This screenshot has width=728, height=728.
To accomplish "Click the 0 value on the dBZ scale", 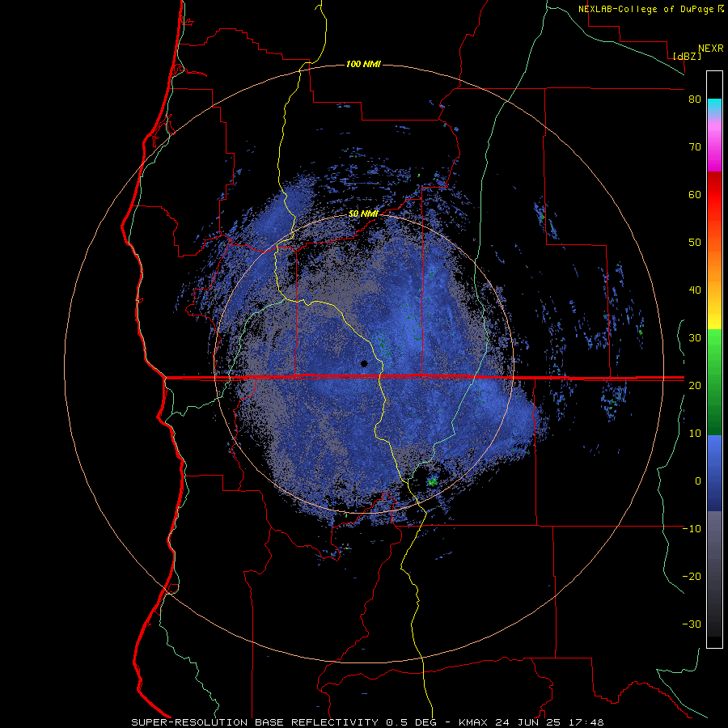I will (698, 481).
